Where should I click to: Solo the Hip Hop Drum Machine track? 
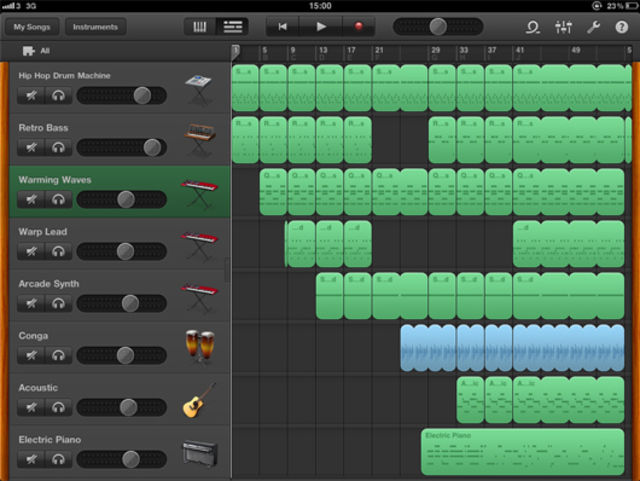58,96
